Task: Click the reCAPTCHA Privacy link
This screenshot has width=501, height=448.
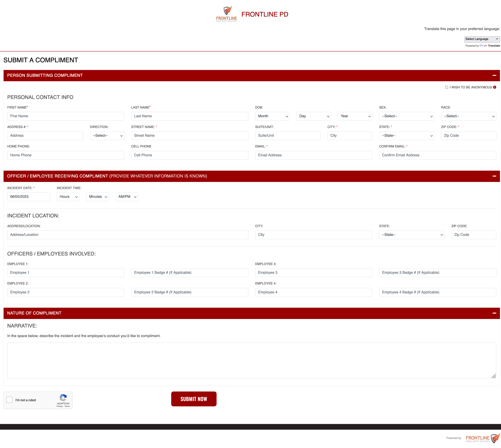Action: pyautogui.click(x=59, y=406)
